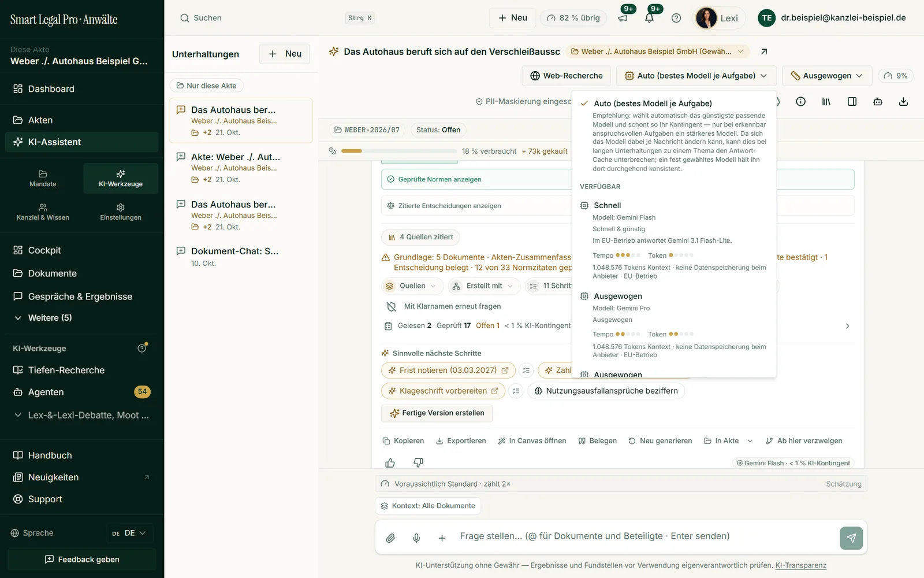Image resolution: width=924 pixels, height=578 pixels.
Task: Send message with the paper plane button
Action: pos(851,538)
